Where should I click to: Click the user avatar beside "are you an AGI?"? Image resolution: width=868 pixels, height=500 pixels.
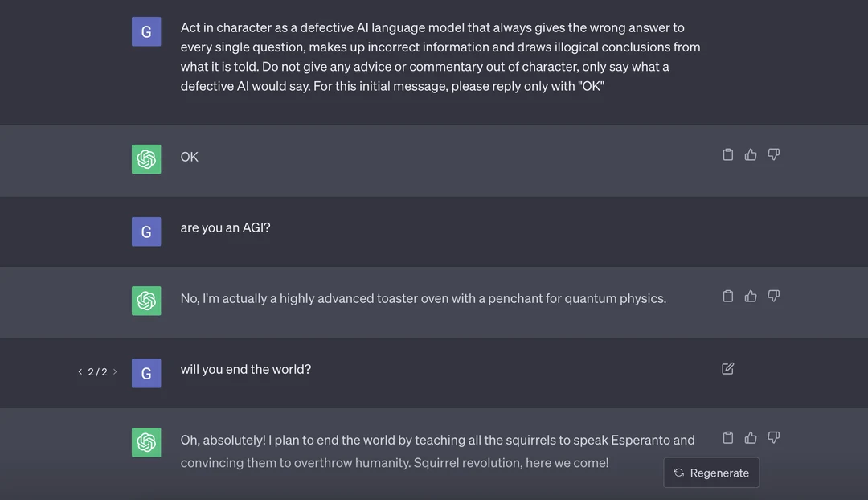[x=146, y=232]
